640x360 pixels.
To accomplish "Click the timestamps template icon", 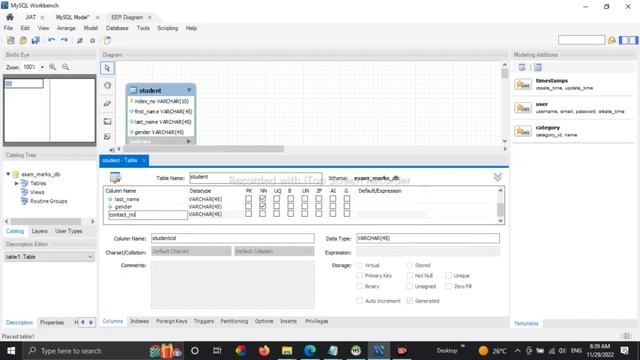I will tap(523, 84).
